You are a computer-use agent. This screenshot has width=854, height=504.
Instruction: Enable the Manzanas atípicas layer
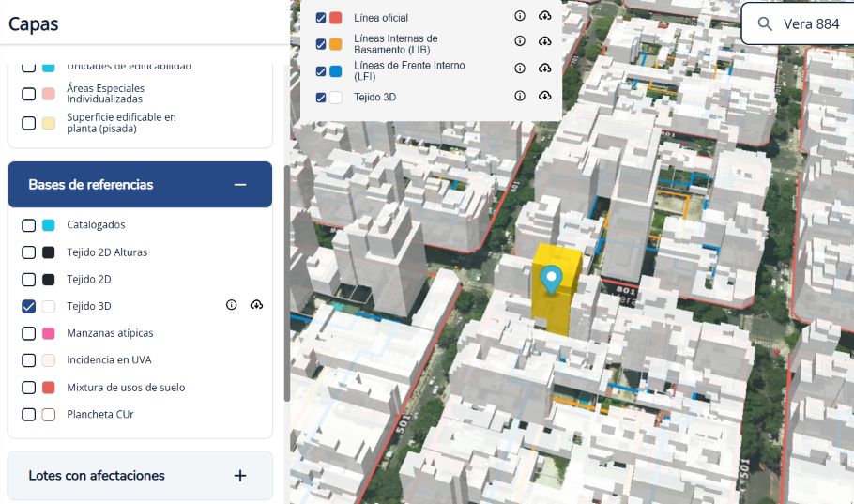tap(28, 333)
